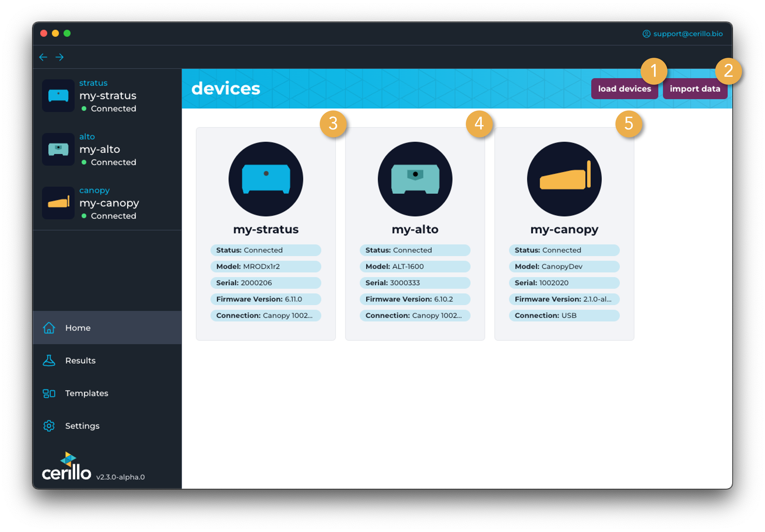Click the user profile icon
Screen dimensions: 765x532
coord(646,34)
